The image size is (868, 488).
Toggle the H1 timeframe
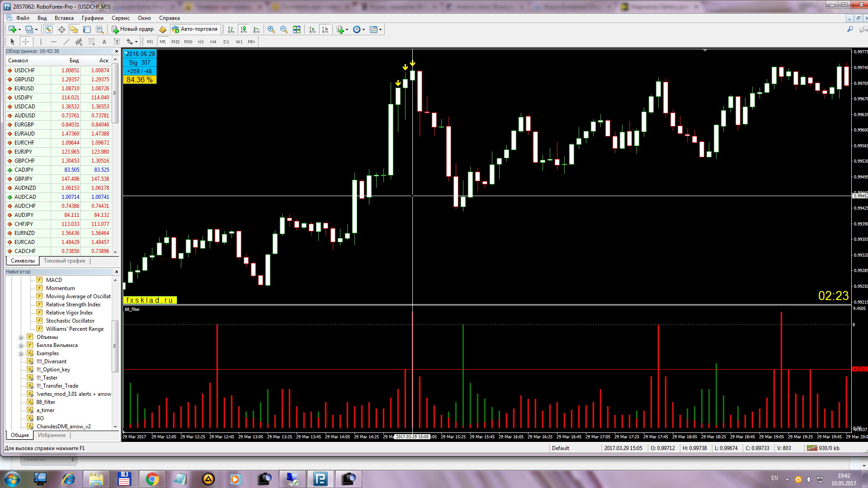click(201, 42)
